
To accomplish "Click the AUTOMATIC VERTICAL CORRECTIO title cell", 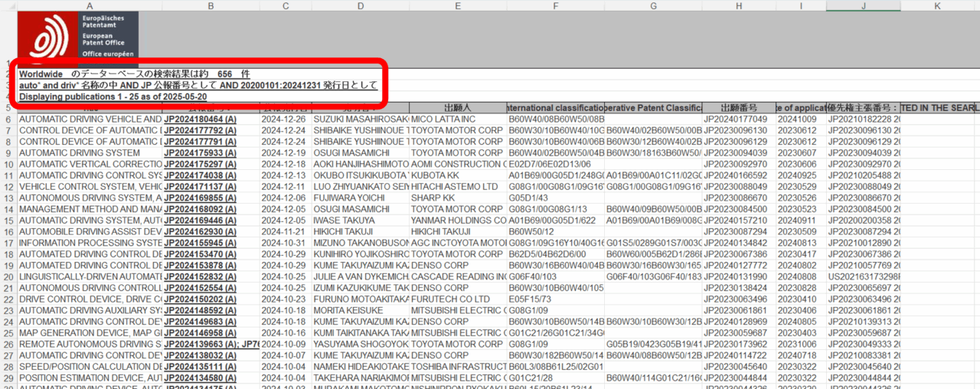I will tap(90, 164).
